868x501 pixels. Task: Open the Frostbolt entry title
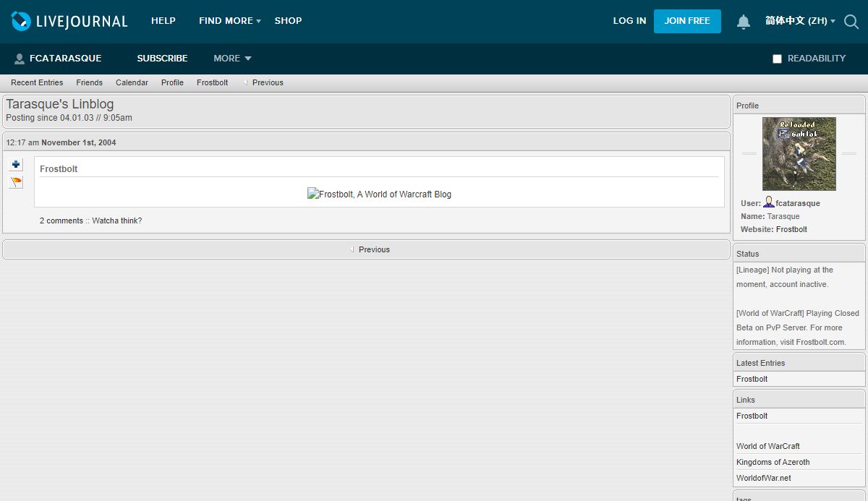[59, 169]
